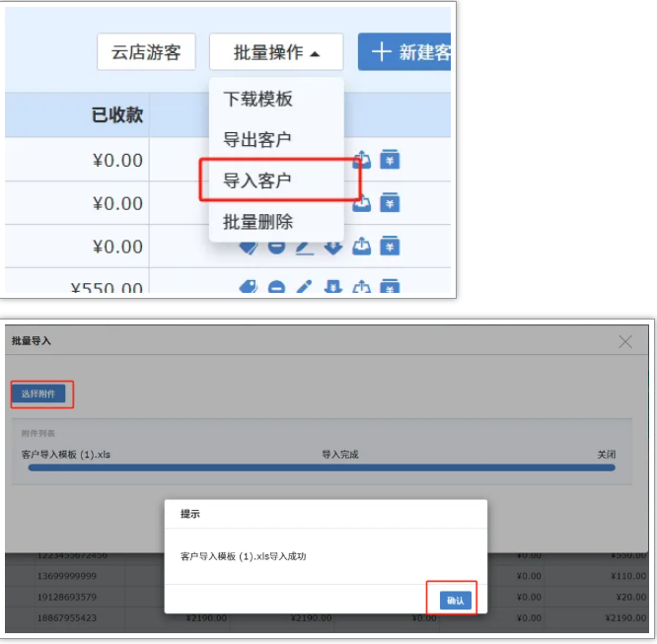
Task: Click the ¥ payment icon in the first customer row
Action: [390, 161]
